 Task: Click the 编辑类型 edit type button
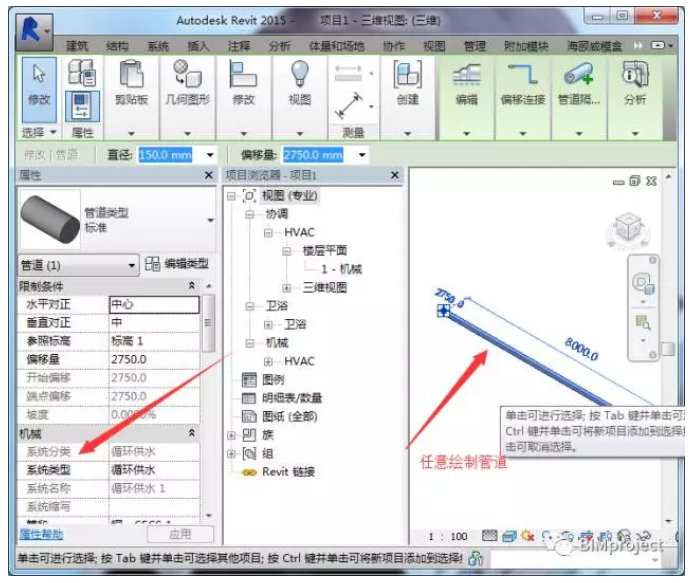[177, 264]
